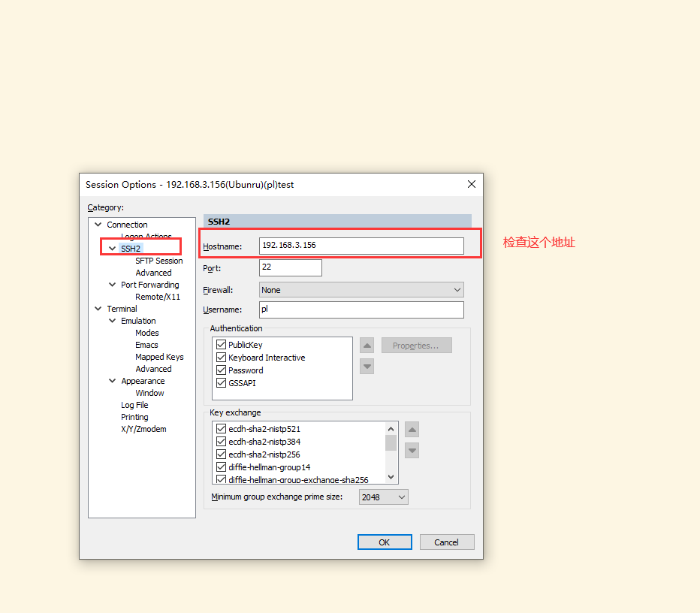Move authentication method down with arrow

(367, 367)
